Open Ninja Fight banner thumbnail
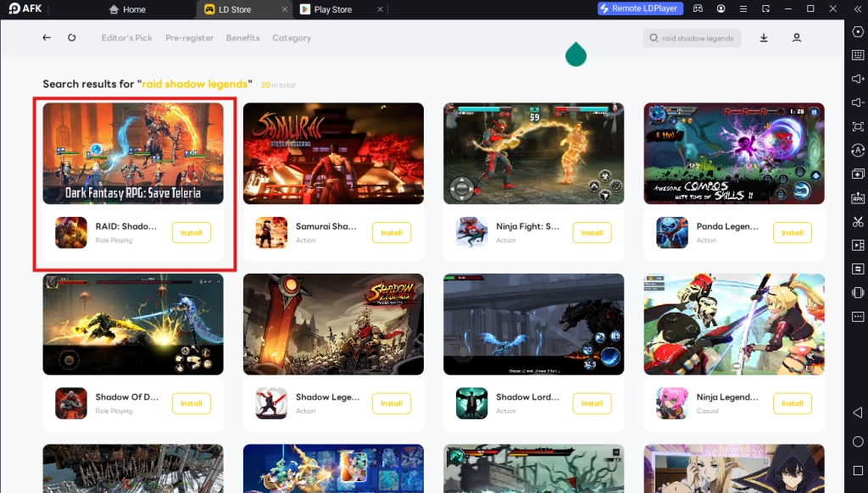 534,153
